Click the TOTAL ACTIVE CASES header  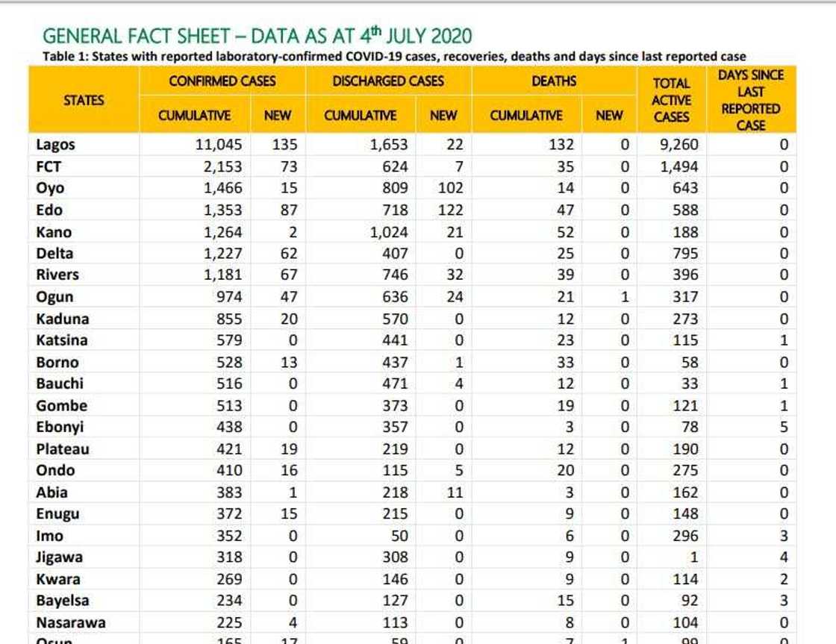tap(671, 100)
